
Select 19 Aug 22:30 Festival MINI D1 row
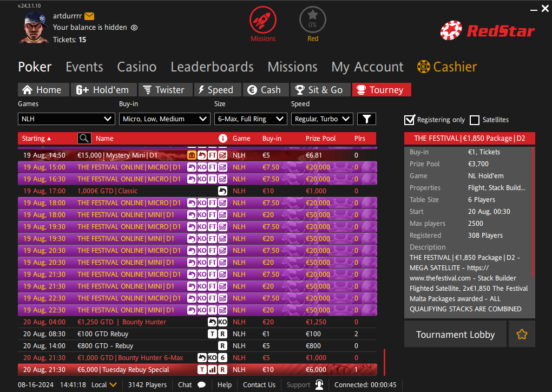197,310
